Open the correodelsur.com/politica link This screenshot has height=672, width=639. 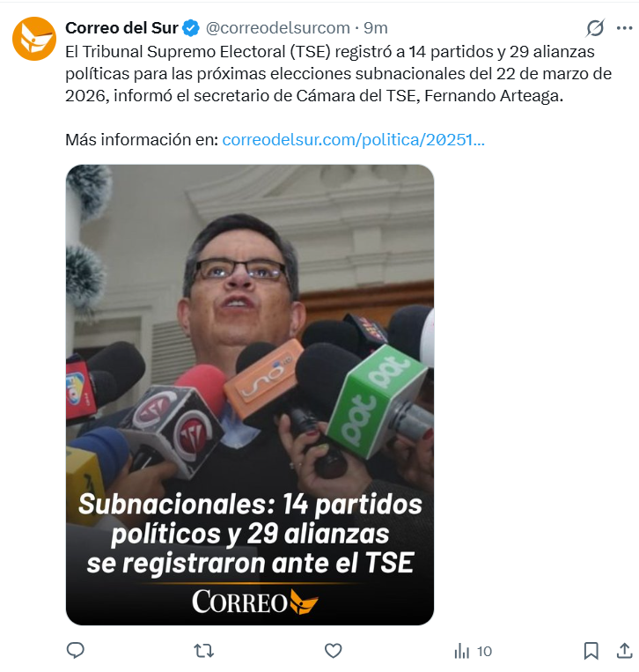[353, 140]
